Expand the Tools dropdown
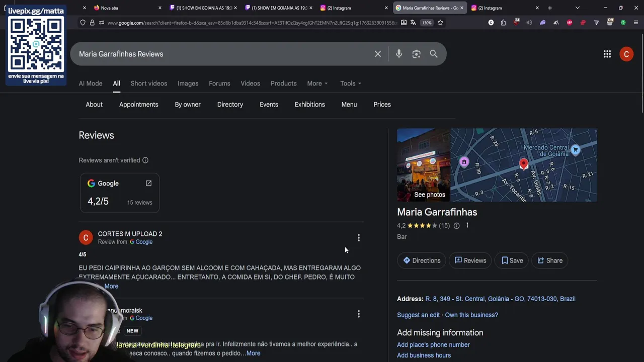The image size is (644, 362). [x=351, y=83]
